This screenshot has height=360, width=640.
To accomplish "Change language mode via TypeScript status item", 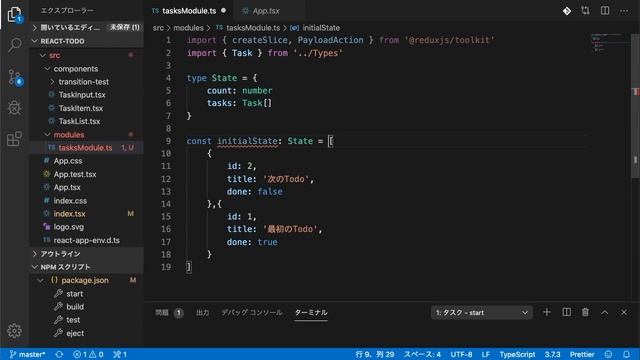I will coord(517,354).
